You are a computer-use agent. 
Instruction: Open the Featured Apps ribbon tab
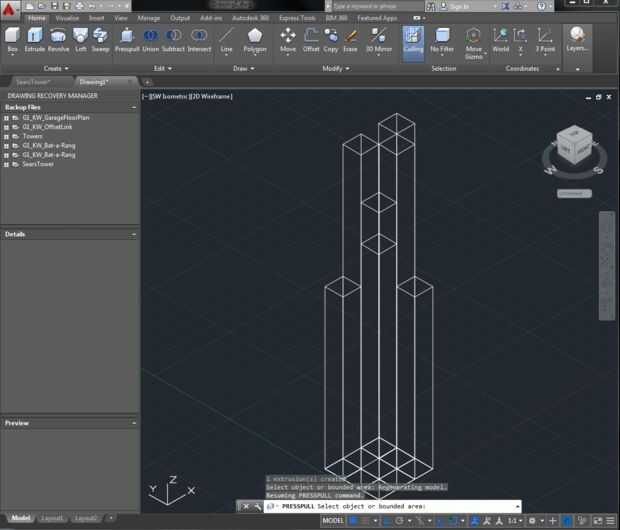click(377, 18)
